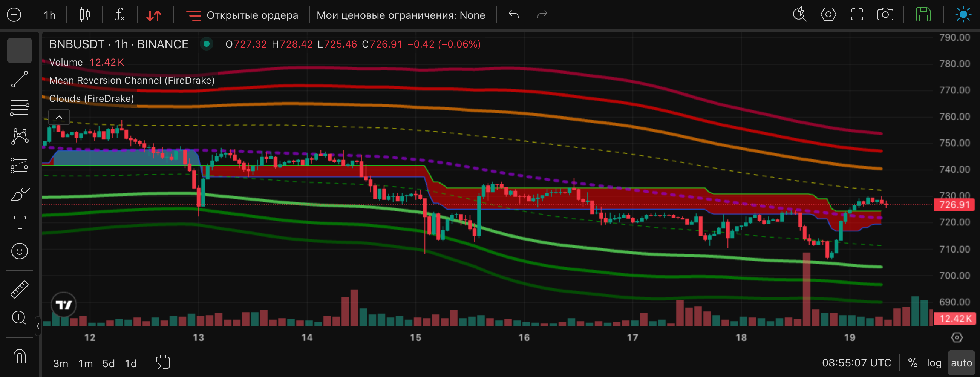Switch range to 1d
The height and width of the screenshot is (377, 980).
(131, 363)
